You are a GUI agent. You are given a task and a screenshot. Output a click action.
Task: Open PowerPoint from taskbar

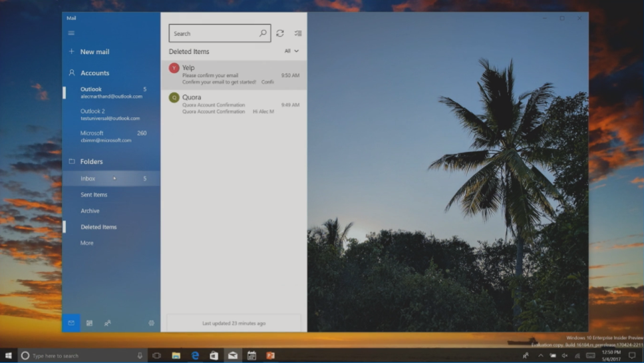pyautogui.click(x=270, y=356)
